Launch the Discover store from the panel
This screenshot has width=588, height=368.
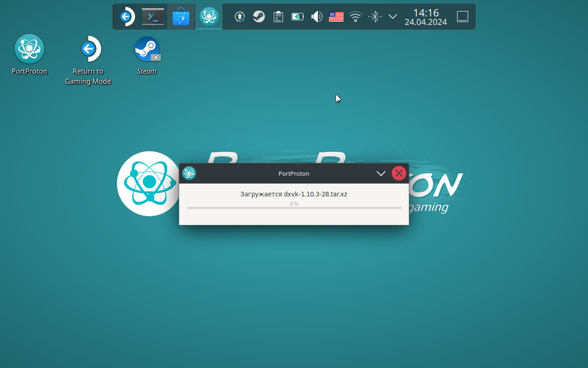point(181,17)
